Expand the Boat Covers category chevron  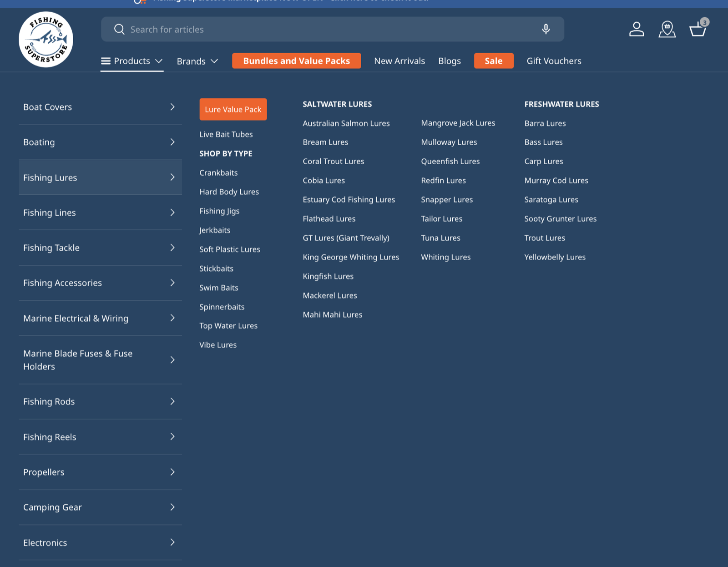pos(172,107)
